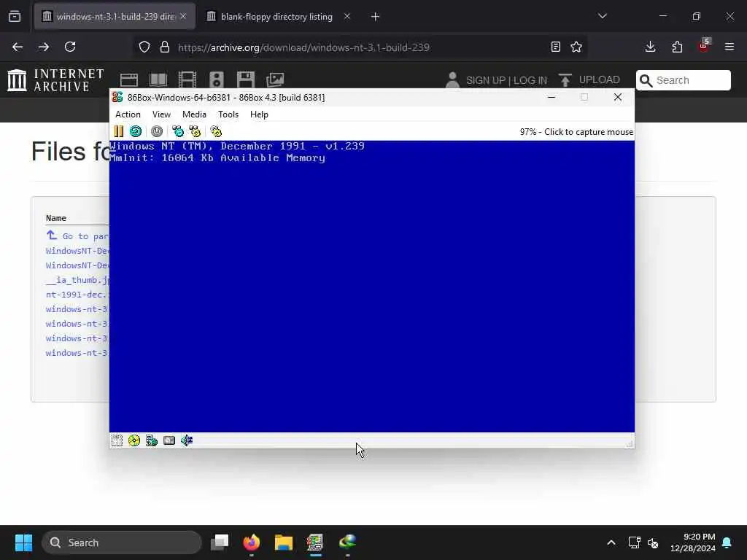Click the sound speaker status bar icon
Screen dimensions: 747x560
[187, 440]
